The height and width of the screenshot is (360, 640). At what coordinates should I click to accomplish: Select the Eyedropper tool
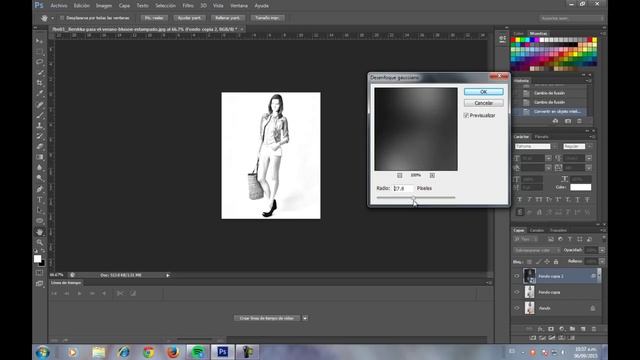[40, 93]
